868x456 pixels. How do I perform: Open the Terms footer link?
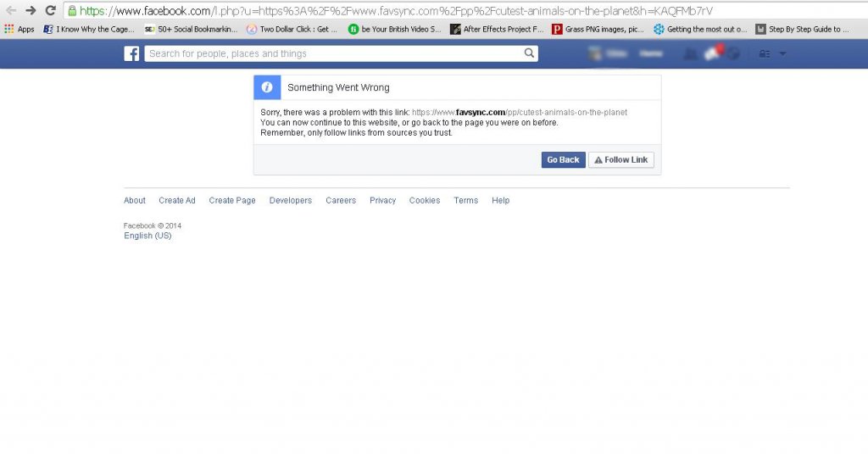[x=466, y=200]
